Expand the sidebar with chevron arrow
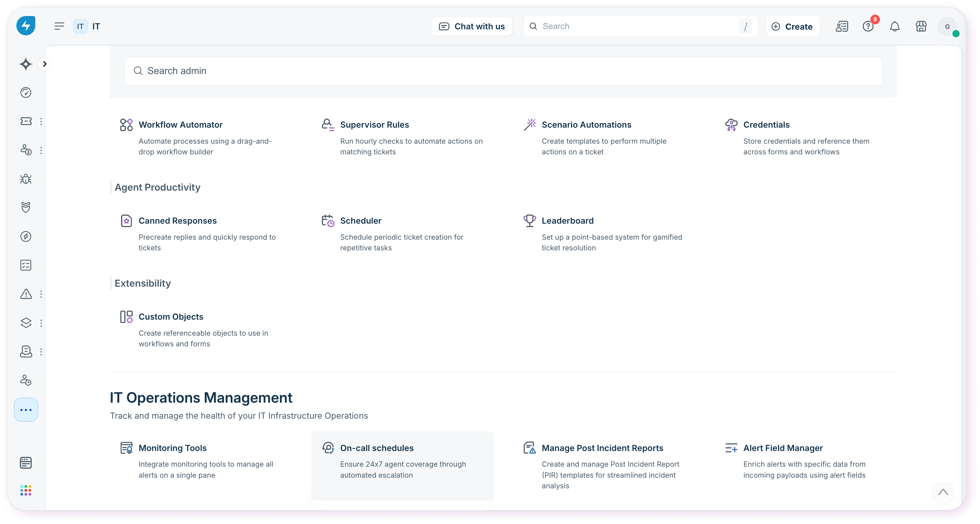 (45, 64)
